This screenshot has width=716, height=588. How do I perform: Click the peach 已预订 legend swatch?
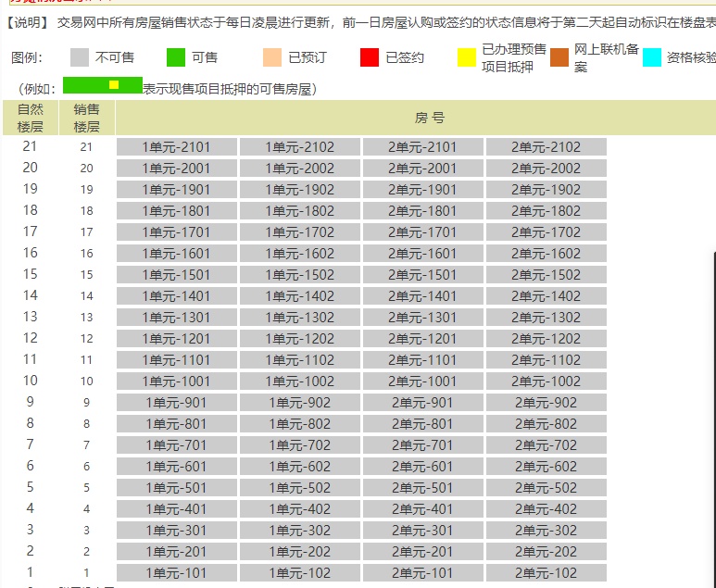272,57
